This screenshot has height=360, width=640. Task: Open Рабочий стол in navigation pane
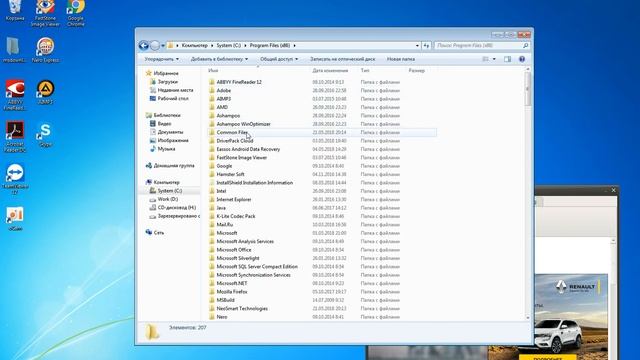[x=173, y=98]
